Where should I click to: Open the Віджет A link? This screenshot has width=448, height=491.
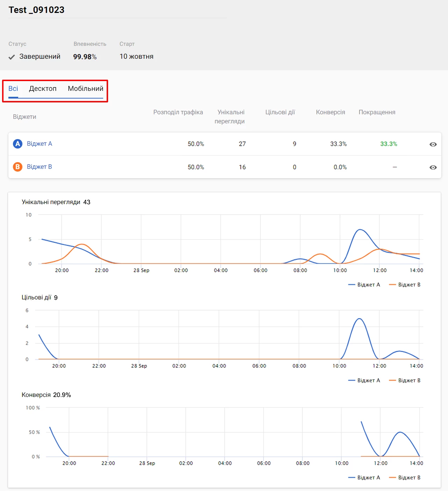[39, 144]
